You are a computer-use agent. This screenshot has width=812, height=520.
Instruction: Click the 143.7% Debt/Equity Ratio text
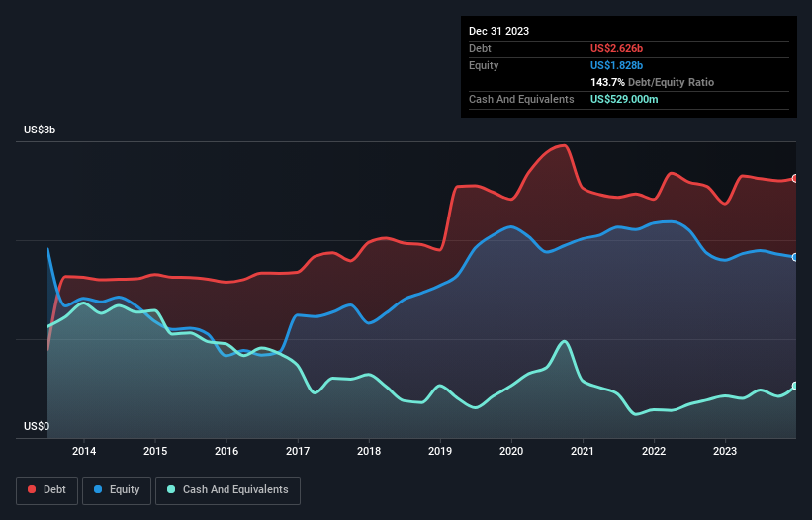[652, 82]
